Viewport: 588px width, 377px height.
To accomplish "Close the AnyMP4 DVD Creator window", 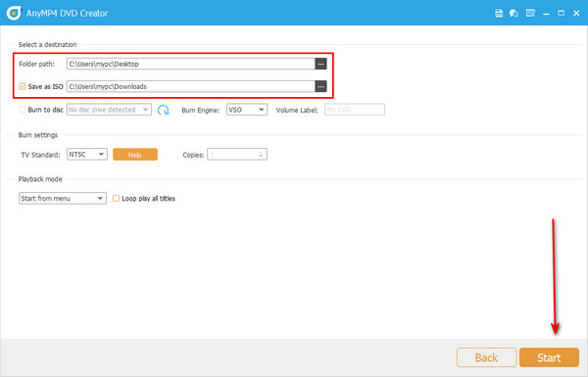I will 576,13.
